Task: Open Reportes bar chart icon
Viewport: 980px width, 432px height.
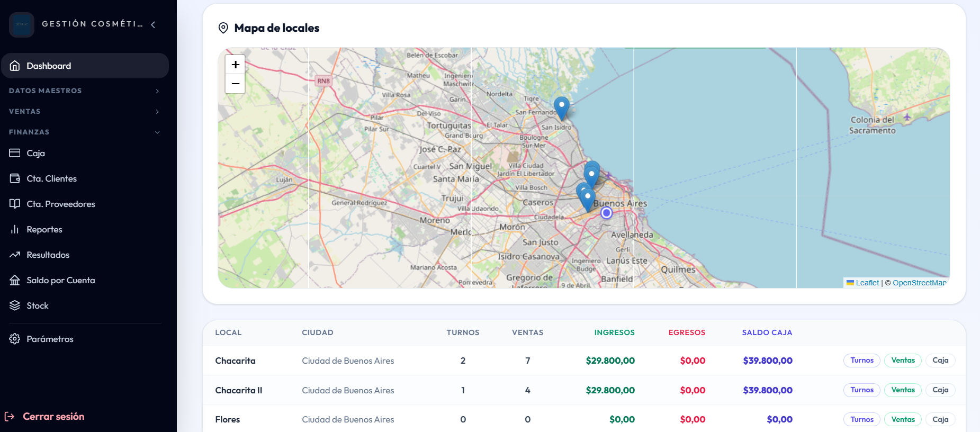Action: point(15,229)
